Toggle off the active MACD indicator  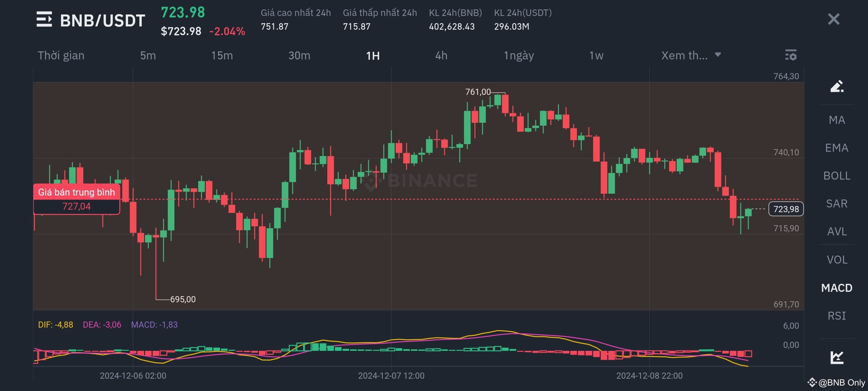click(x=837, y=288)
